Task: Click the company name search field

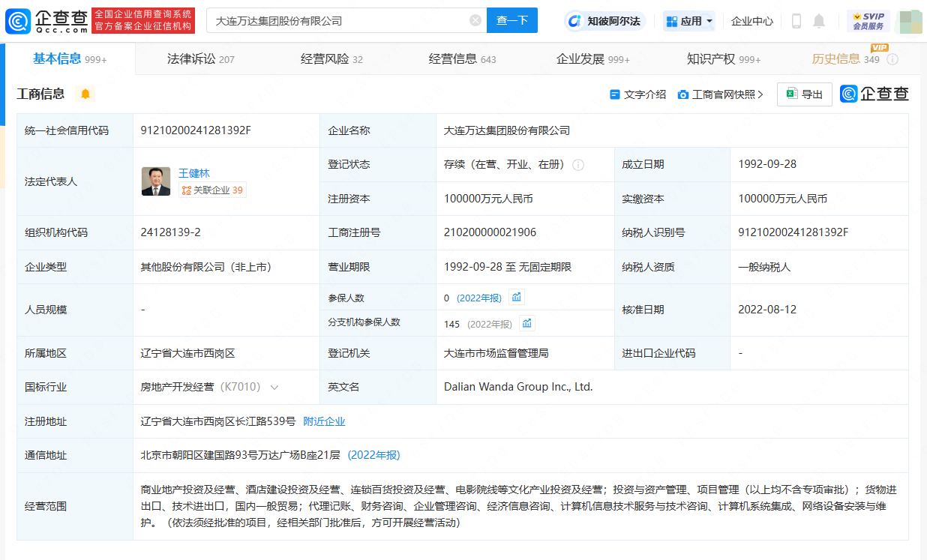Action: point(337,20)
